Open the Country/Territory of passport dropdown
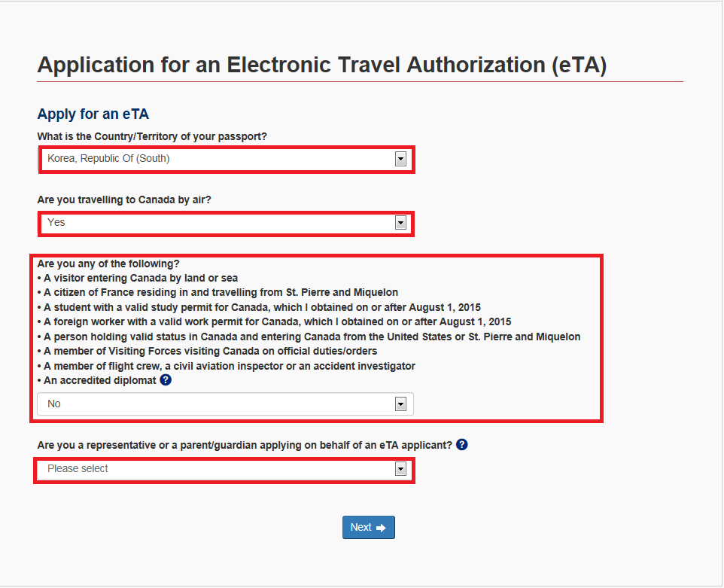The height and width of the screenshot is (588, 724). pos(227,159)
